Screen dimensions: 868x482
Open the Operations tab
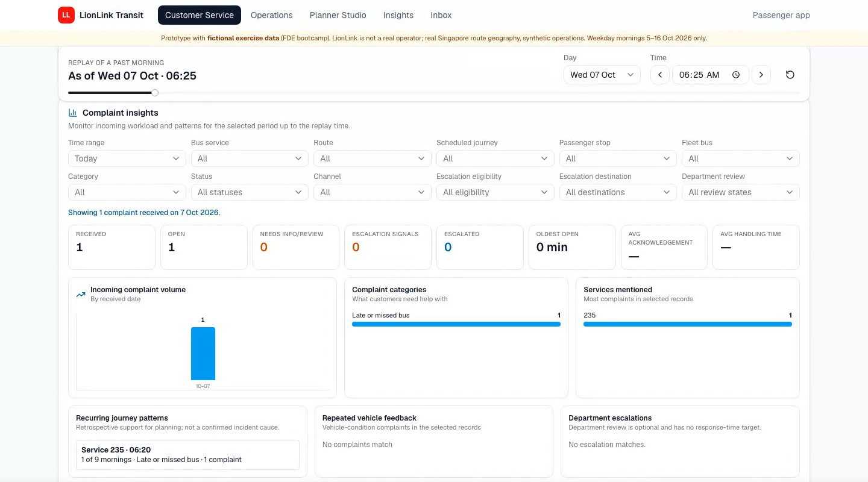pos(272,15)
